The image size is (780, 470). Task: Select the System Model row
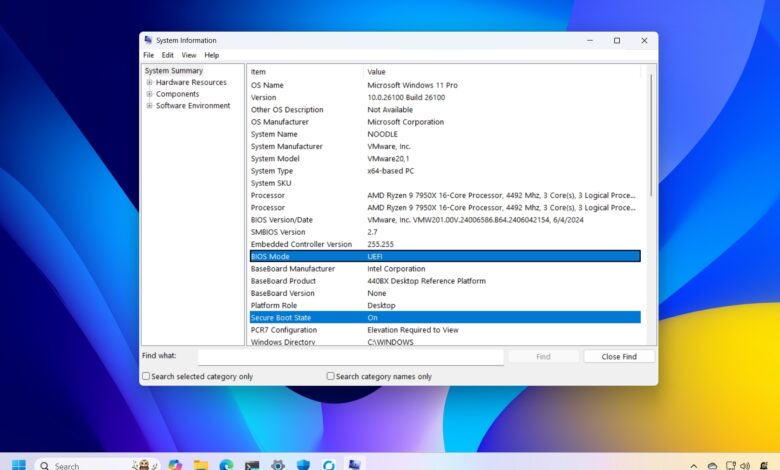[x=445, y=158]
